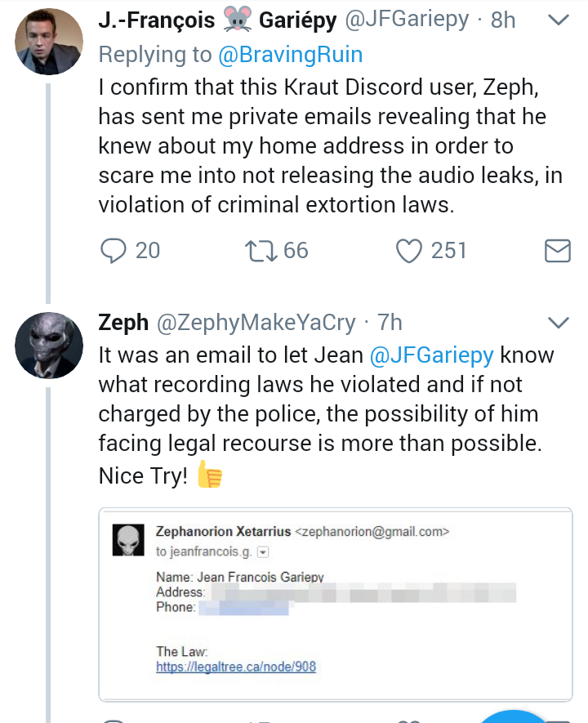Click the 8h timestamp on Gariépy's tweet
The width and height of the screenshot is (588, 723).
[x=503, y=20]
